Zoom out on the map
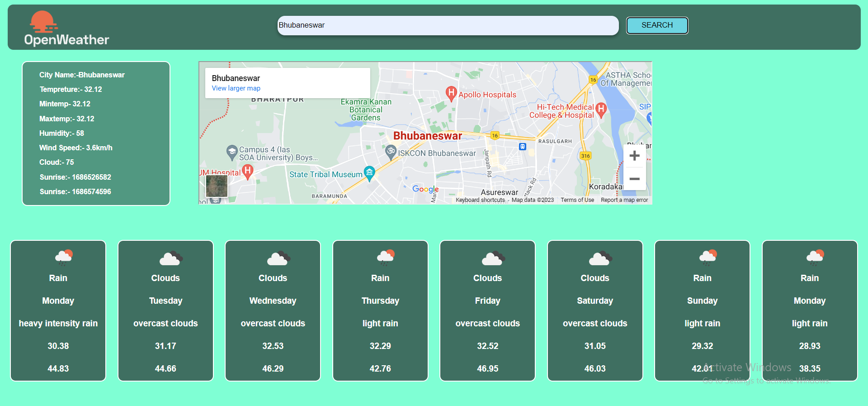The image size is (868, 406). (x=634, y=179)
